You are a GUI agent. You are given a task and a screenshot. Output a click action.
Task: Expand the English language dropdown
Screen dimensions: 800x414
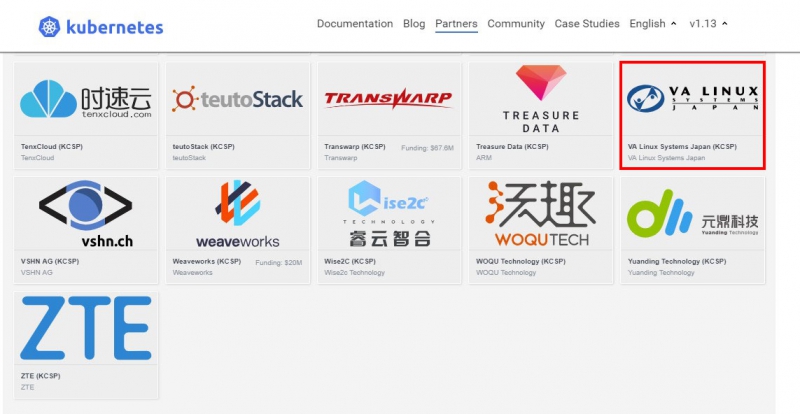(x=653, y=23)
